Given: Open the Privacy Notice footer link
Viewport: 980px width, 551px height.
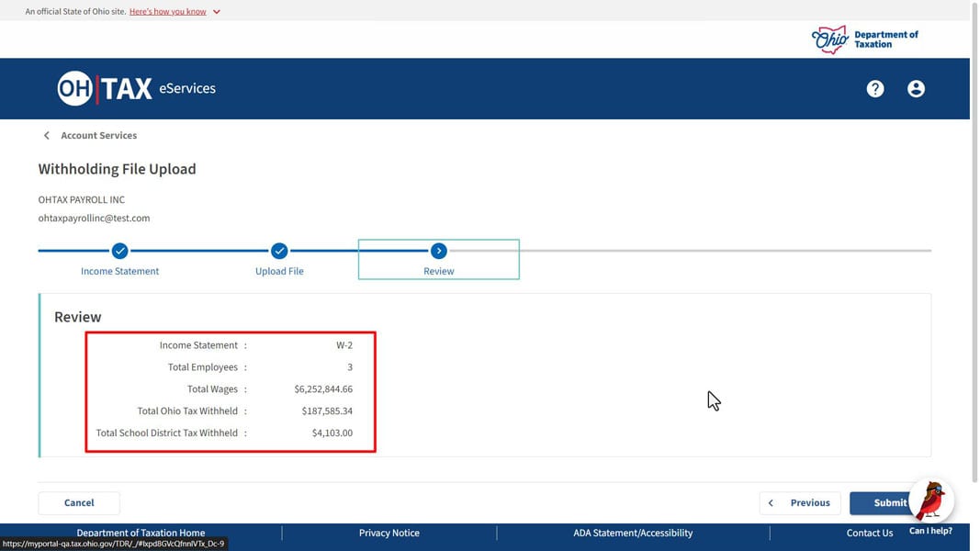Looking at the screenshot, I should [x=389, y=533].
